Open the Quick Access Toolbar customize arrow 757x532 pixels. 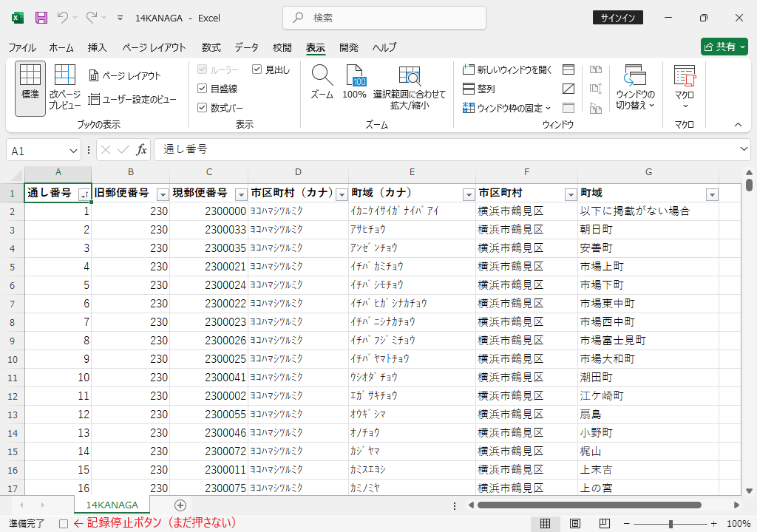(x=120, y=18)
